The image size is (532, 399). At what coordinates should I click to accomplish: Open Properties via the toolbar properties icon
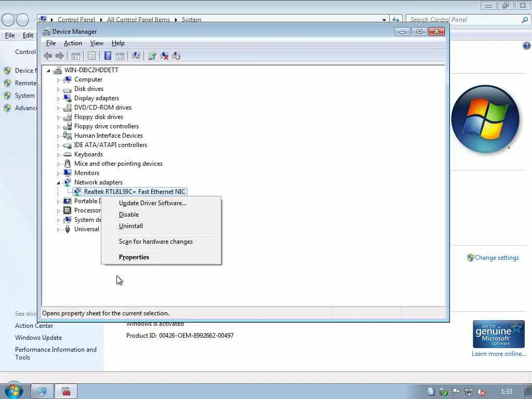(91, 56)
